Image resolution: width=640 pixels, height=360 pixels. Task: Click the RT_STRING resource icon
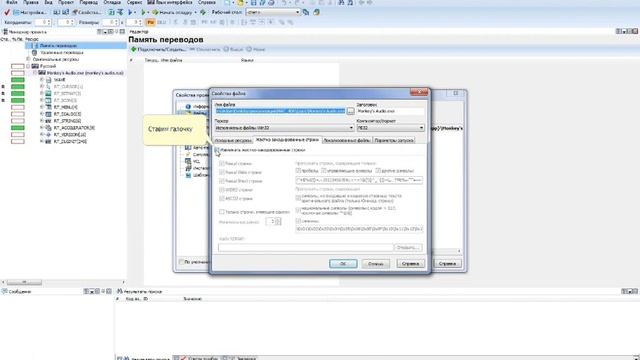(49, 121)
